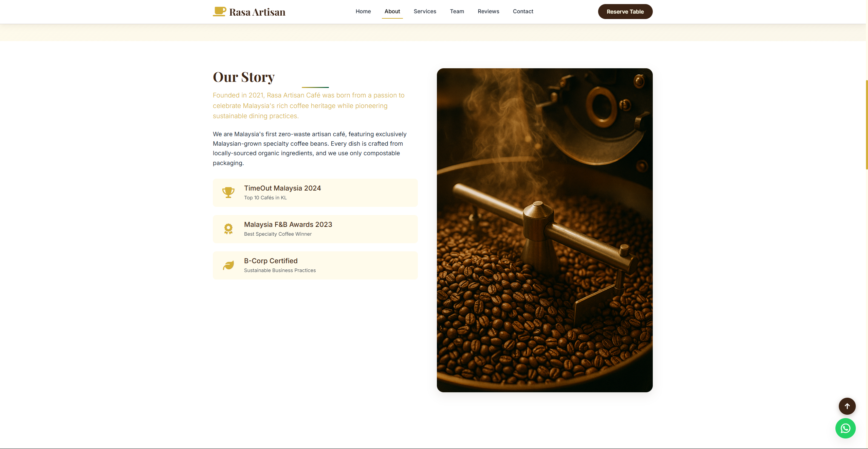Click the coffee roaster beans image
Viewport: 868px width, 449px height.
pos(545,230)
